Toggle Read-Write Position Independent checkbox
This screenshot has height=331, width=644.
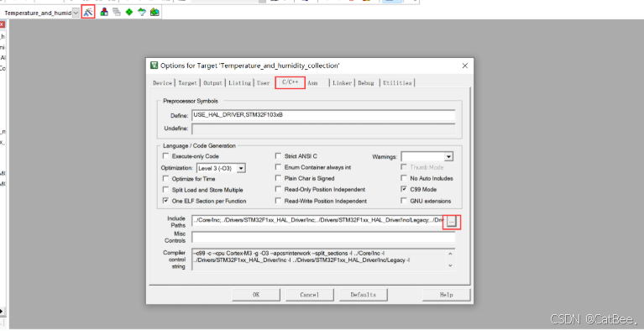coord(279,201)
